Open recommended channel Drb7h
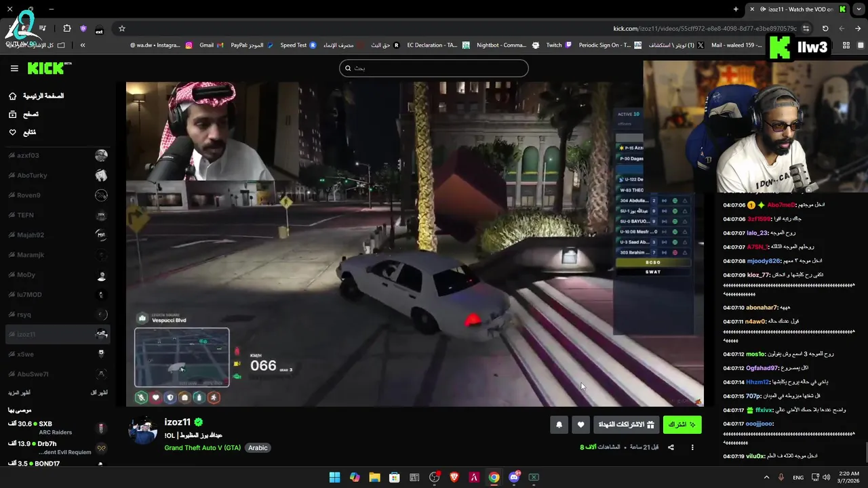 tap(58, 447)
